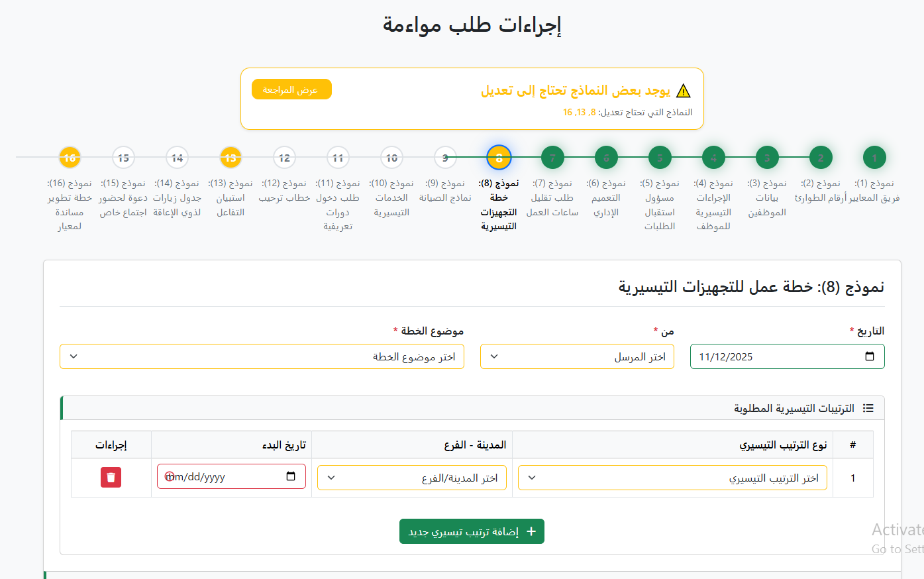924x579 pixels.
Task: Switch to step 9 نماذج الصيانة
Action: click(x=445, y=158)
